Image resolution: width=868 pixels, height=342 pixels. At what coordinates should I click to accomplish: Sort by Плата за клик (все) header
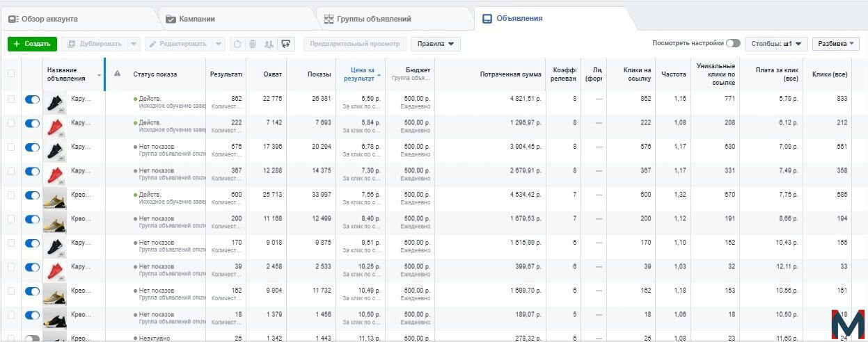coord(779,74)
